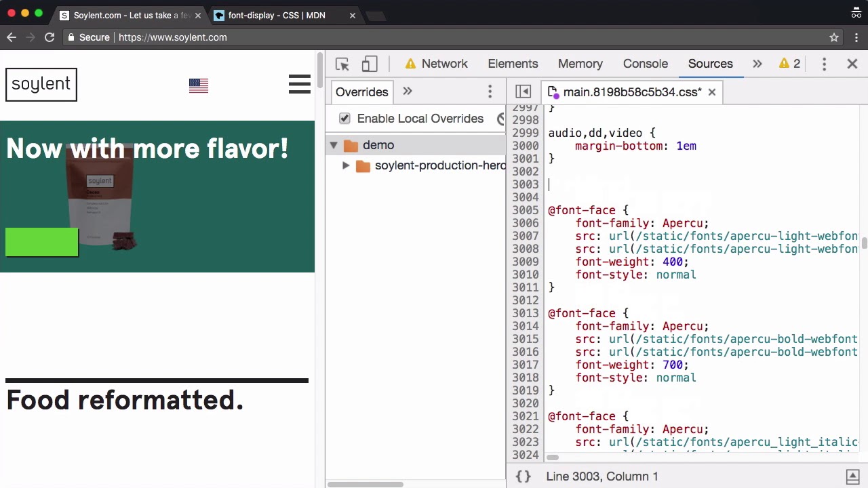This screenshot has width=868, height=488.
Task: Select the demo folder row
Action: click(416, 145)
